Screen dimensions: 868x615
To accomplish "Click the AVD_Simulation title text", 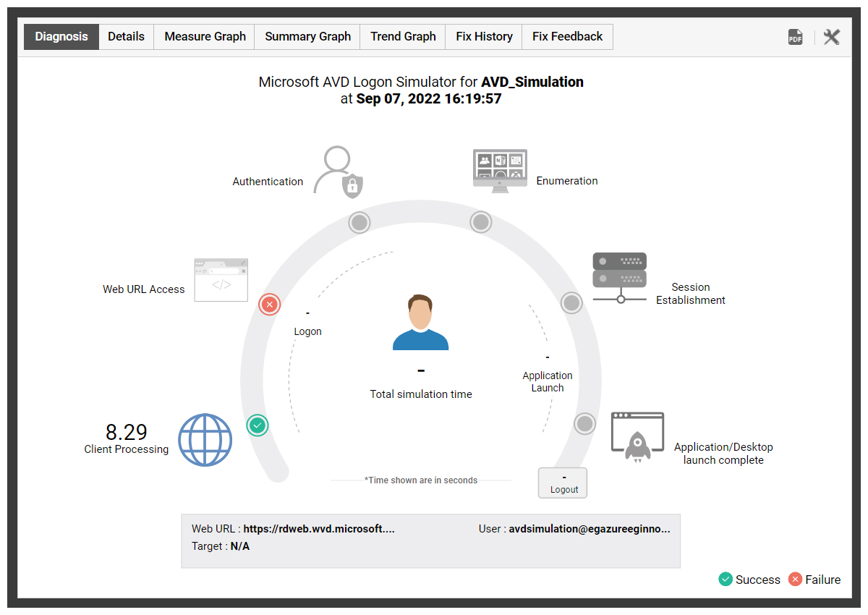I will [532, 82].
